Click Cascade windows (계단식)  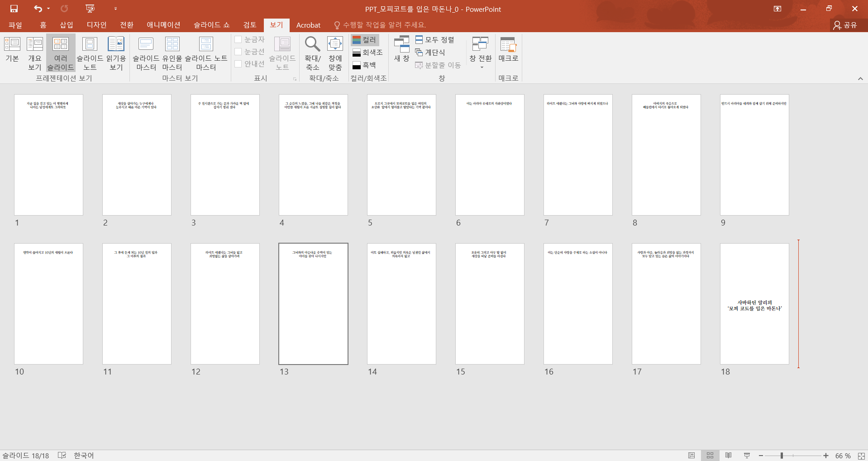point(430,53)
